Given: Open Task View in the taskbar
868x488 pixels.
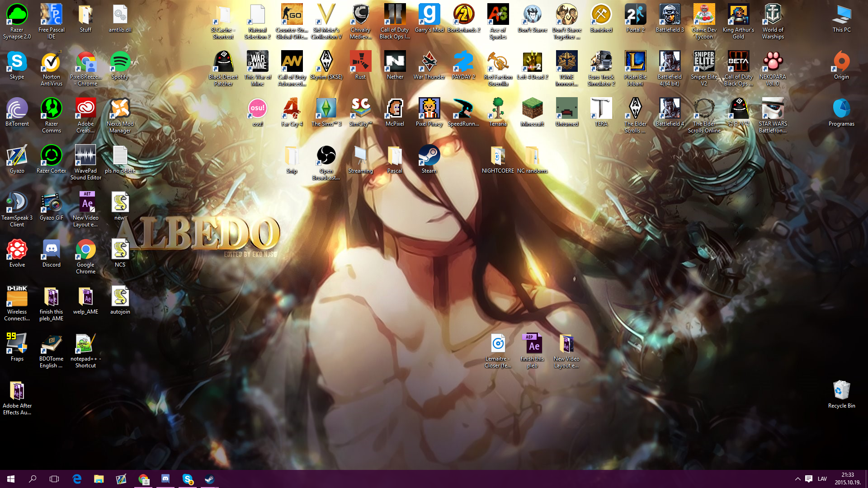Looking at the screenshot, I should point(54,479).
